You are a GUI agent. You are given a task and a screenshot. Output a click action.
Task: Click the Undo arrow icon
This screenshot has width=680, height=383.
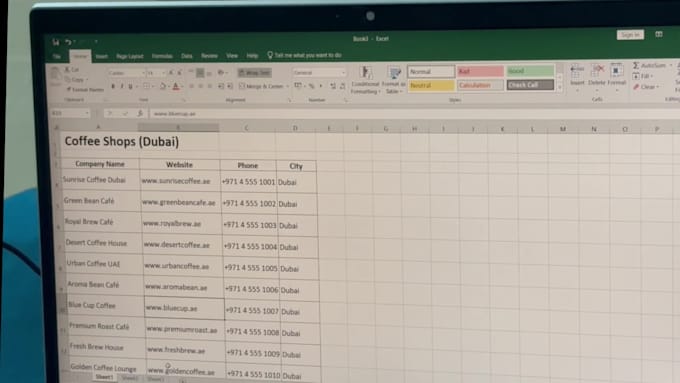[x=68, y=42]
